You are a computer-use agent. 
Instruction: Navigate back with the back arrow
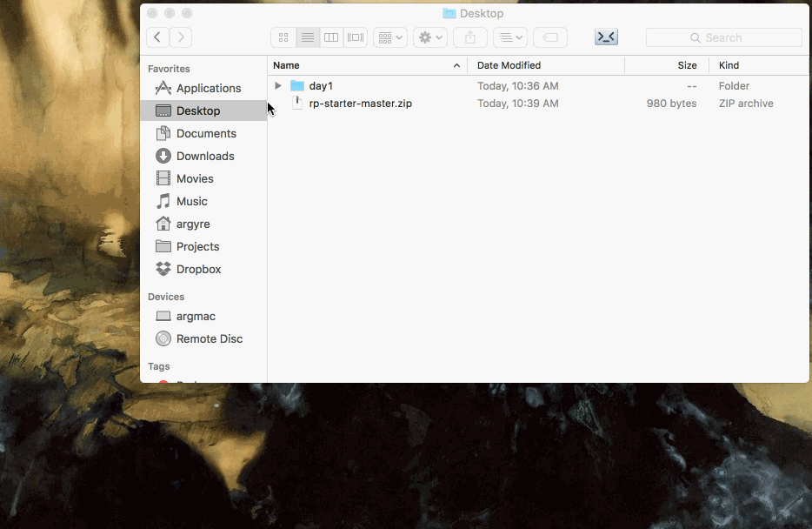pyautogui.click(x=156, y=37)
